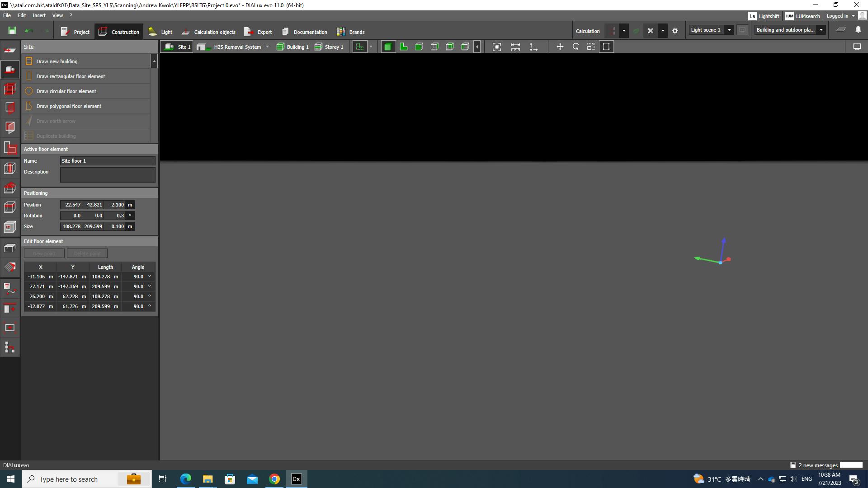Screen dimensions: 868x488
Task: Click the notifications bell icon
Action: click(x=858, y=30)
